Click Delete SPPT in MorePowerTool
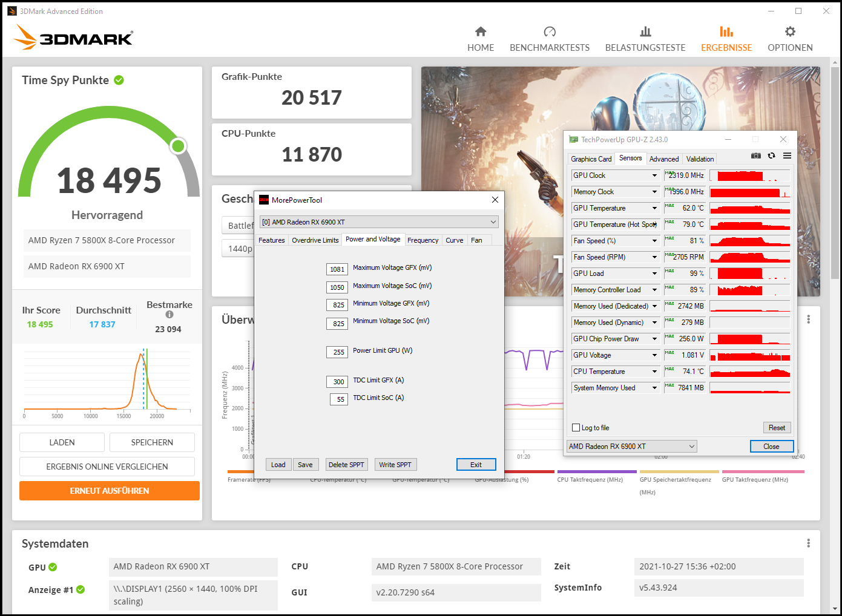842x616 pixels. 346,465
